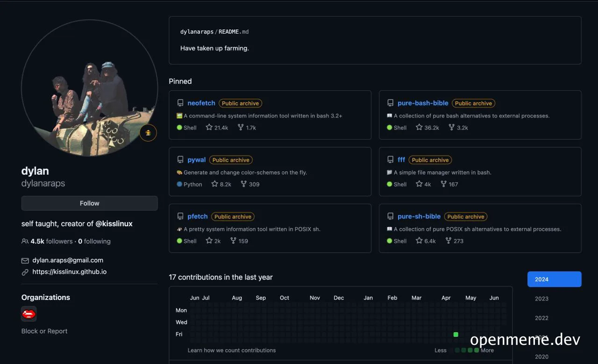This screenshot has width=598, height=364.
Task: Click the pywal repository icon
Action: [180, 160]
